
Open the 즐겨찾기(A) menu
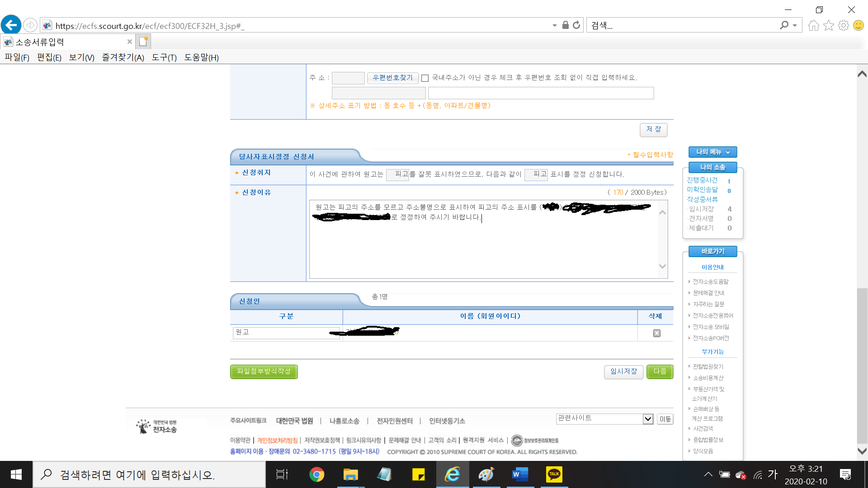(x=123, y=57)
